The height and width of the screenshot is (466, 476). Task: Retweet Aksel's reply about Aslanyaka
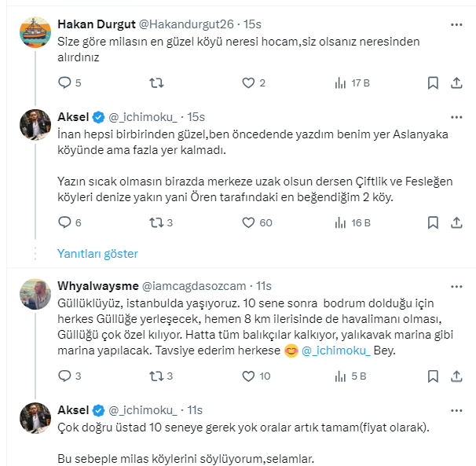[156, 222]
